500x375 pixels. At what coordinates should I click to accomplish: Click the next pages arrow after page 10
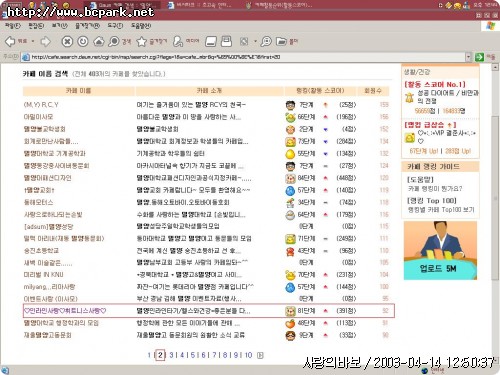click(260, 355)
